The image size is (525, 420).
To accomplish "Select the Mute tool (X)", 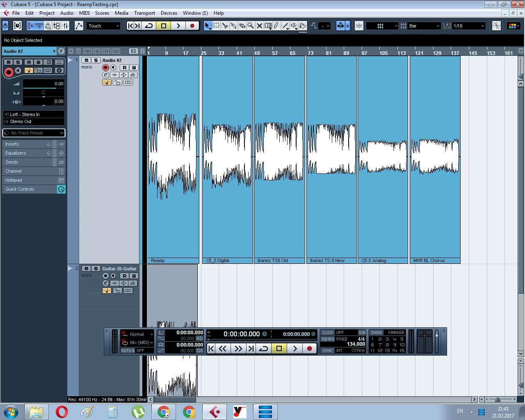I will coord(259,26).
